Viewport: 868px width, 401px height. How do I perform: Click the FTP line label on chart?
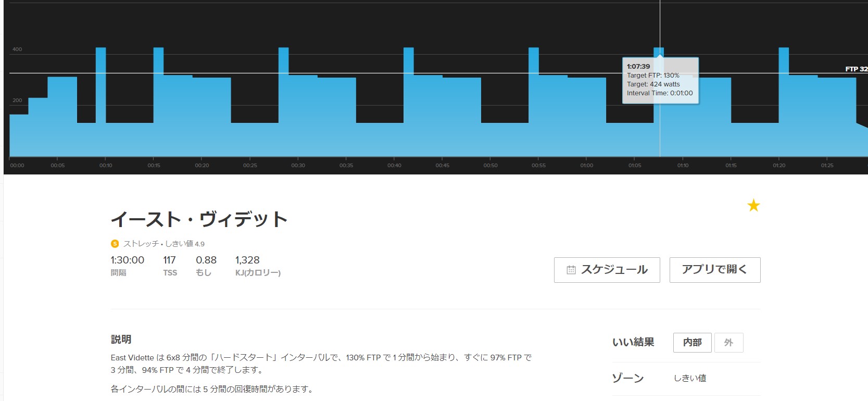click(x=856, y=69)
